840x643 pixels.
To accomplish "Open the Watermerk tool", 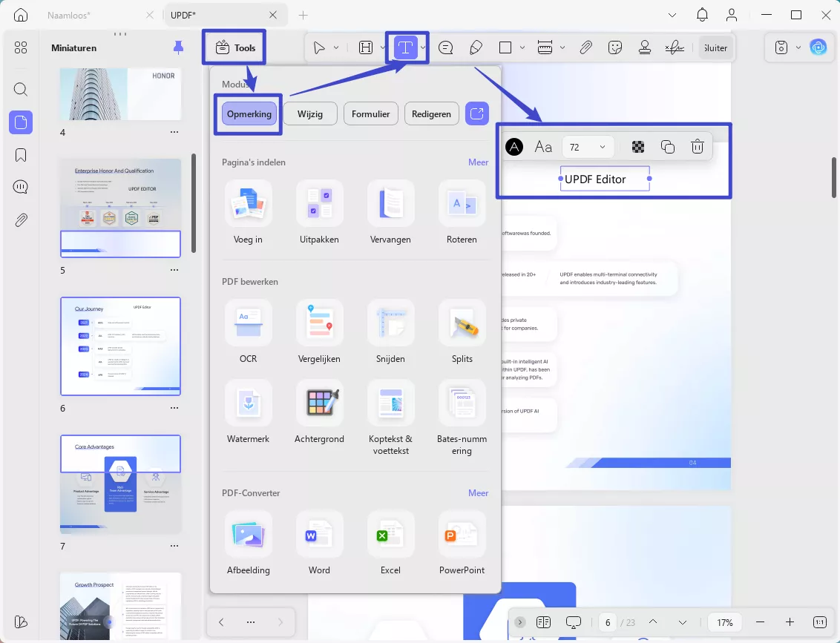I will (x=248, y=403).
